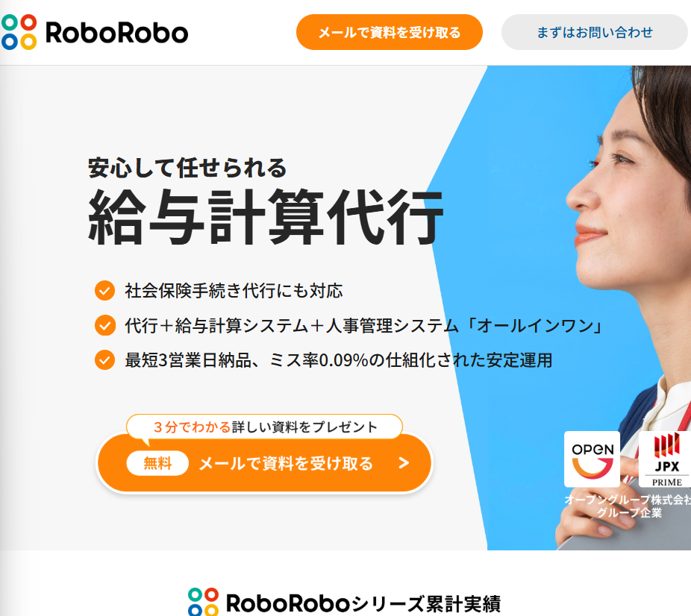
Task: Click the オープングループ株式会社 グループ企業 caption
Action: point(628,506)
